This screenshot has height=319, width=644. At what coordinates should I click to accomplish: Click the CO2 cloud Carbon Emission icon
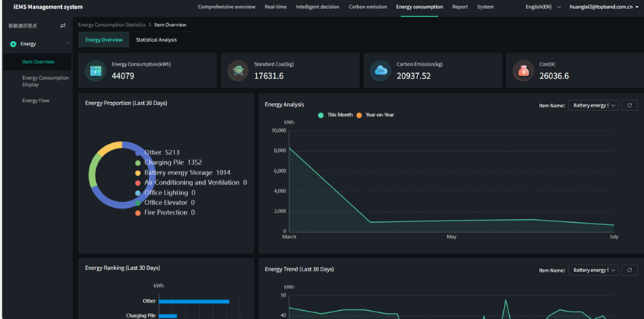(381, 71)
